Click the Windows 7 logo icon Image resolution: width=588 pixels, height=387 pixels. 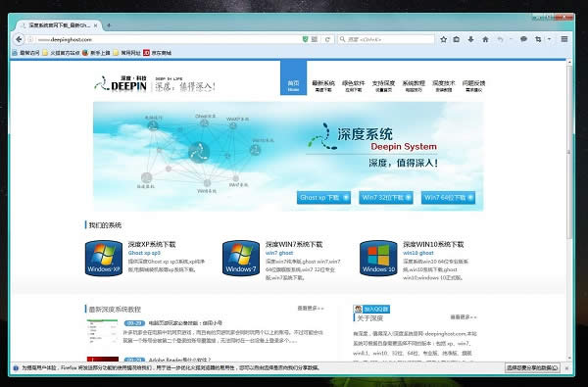point(241,259)
